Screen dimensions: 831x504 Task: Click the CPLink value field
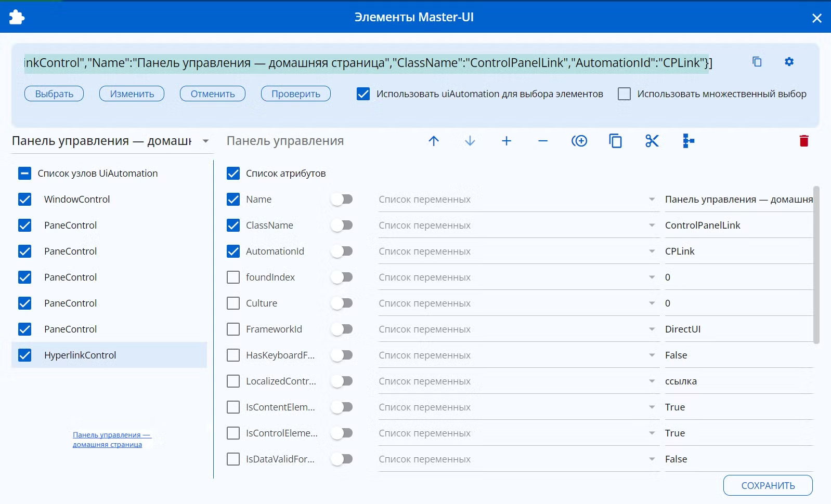click(x=738, y=251)
